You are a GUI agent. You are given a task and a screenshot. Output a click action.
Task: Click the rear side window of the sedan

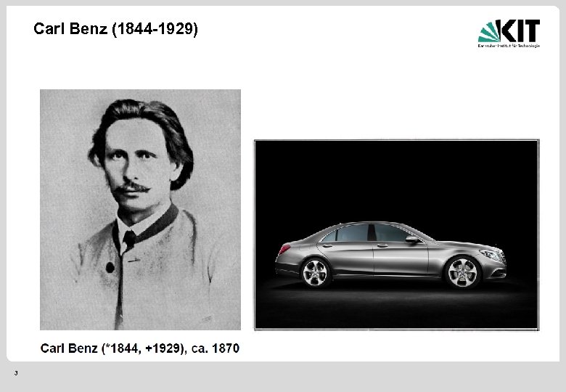350,233
